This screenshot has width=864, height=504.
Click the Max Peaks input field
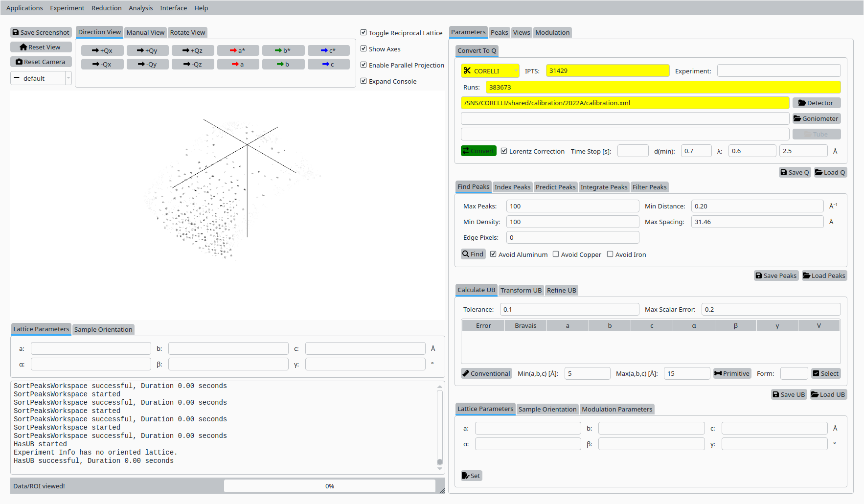572,206
